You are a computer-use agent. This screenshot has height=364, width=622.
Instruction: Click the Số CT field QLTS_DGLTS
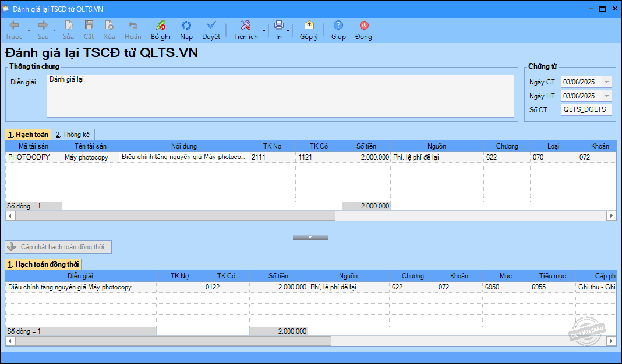point(586,110)
